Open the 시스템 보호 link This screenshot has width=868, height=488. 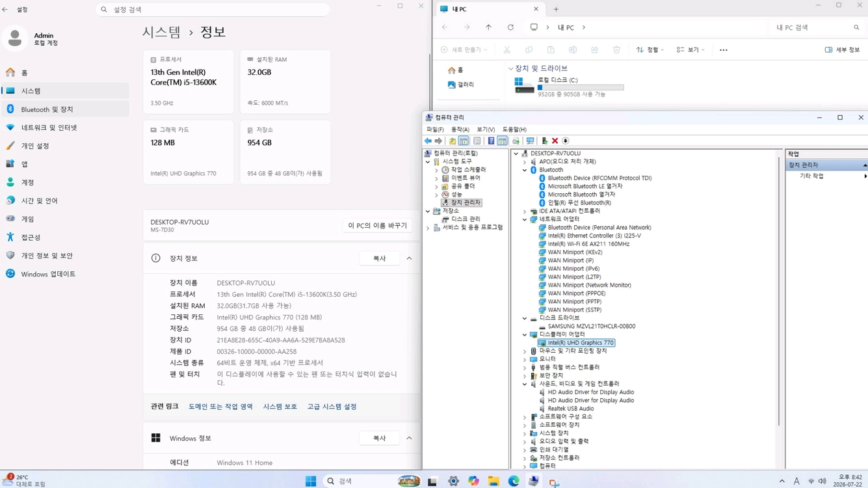point(280,407)
